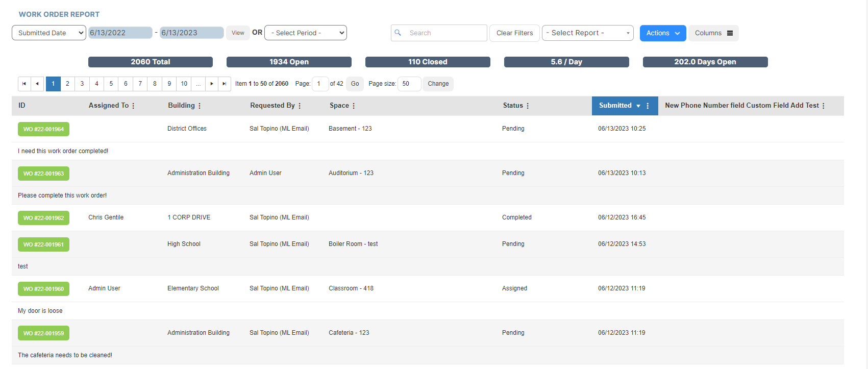Click the 202.0 Days Open summary bar
The width and height of the screenshot is (868, 369).
pyautogui.click(x=705, y=62)
